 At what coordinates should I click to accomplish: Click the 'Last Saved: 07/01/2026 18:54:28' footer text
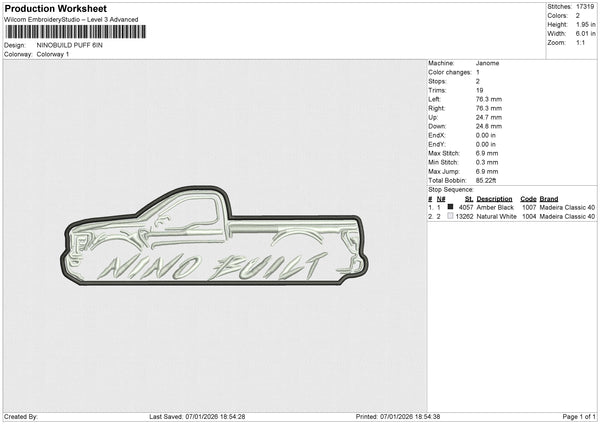tap(197, 417)
